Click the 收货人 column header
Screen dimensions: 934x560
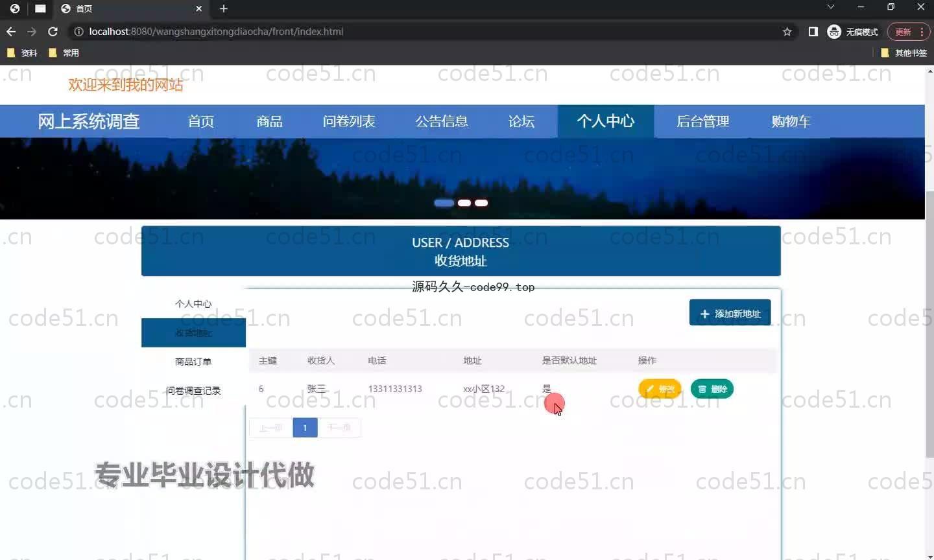321,360
